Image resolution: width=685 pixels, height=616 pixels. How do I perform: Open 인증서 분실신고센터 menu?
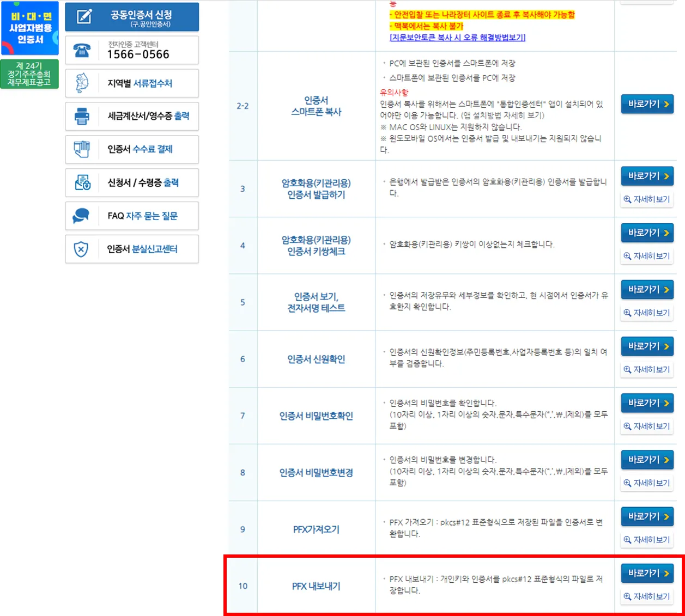click(132, 249)
